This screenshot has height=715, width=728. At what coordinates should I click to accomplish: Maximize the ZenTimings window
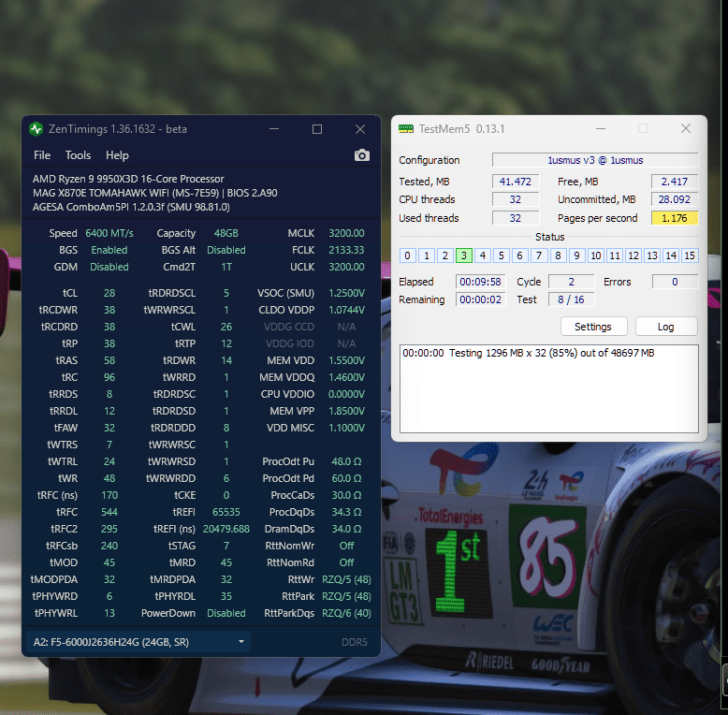(317, 129)
